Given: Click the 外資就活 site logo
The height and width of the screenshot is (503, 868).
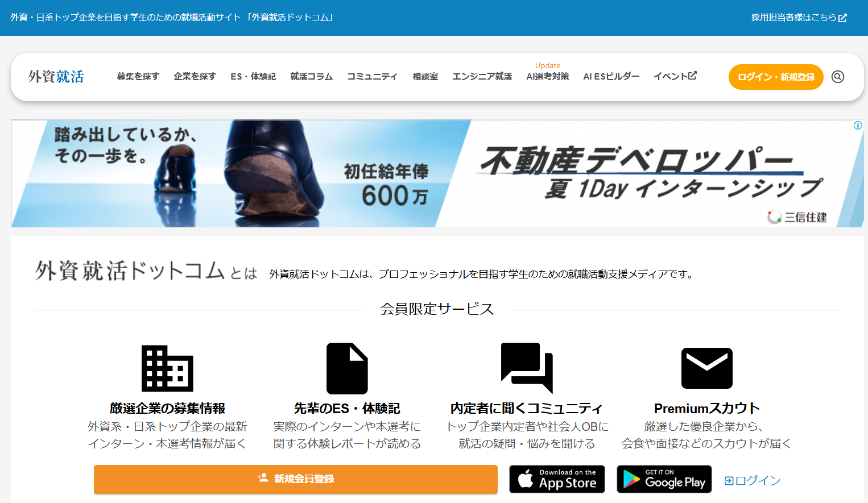Looking at the screenshot, I should [56, 77].
